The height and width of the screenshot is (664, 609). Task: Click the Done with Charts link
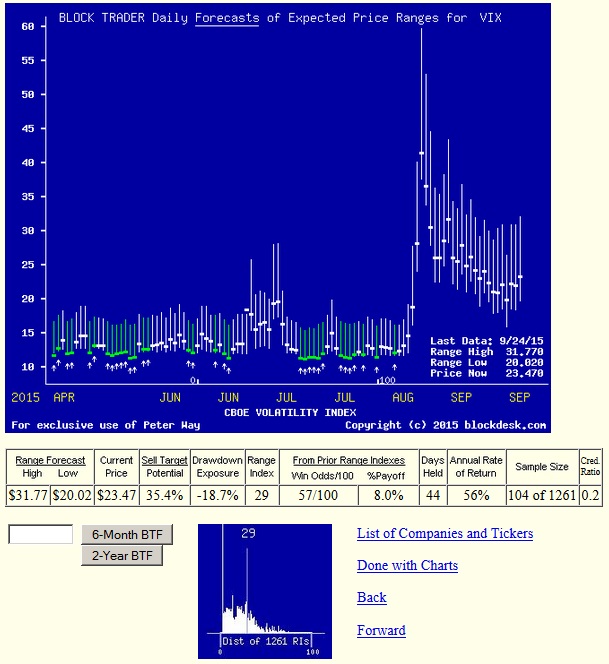tap(407, 565)
